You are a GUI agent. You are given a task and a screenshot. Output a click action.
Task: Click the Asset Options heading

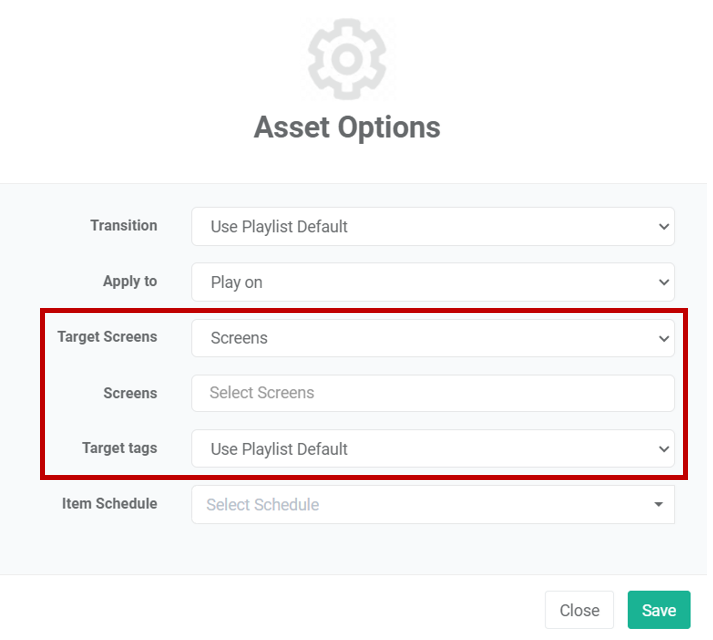click(x=347, y=127)
